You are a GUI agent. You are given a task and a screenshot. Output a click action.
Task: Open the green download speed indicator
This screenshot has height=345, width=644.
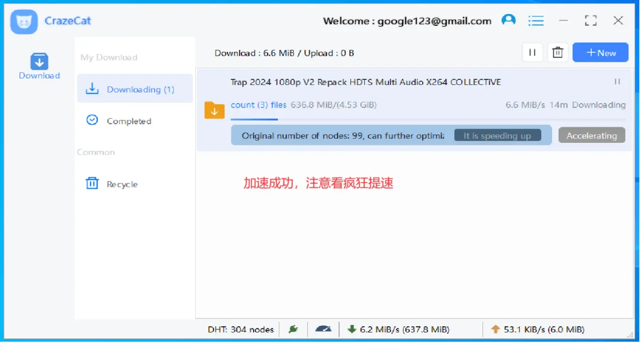[x=398, y=329]
